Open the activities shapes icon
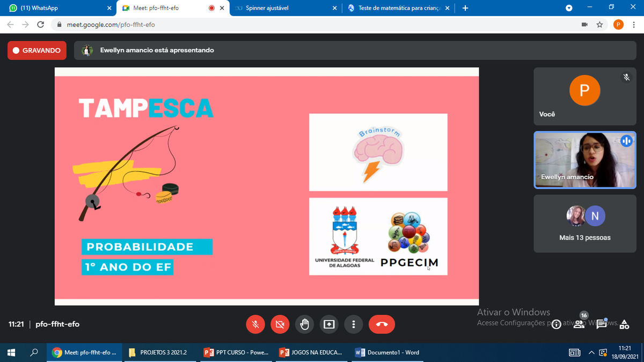 [624, 324]
